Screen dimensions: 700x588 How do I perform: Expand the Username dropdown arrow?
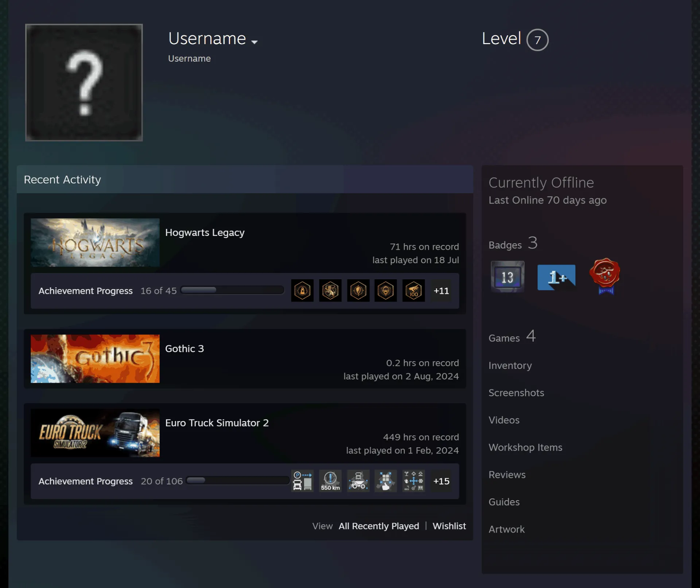pos(254,42)
